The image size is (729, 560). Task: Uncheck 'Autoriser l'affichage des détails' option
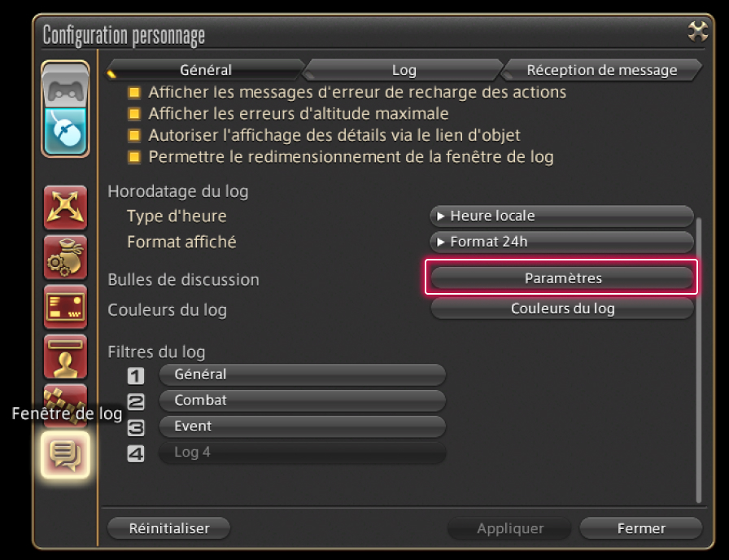tap(134, 136)
